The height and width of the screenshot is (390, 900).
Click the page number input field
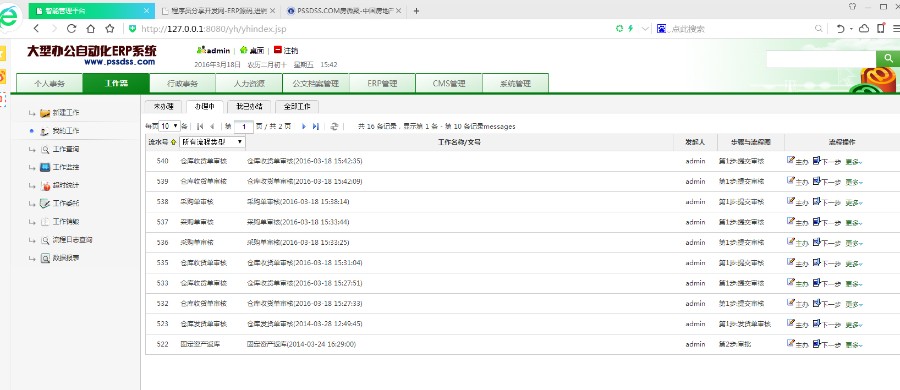tap(244, 126)
